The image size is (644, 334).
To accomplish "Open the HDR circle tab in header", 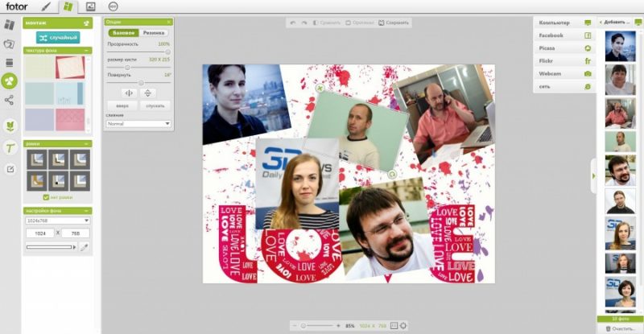I will pyautogui.click(x=113, y=6).
